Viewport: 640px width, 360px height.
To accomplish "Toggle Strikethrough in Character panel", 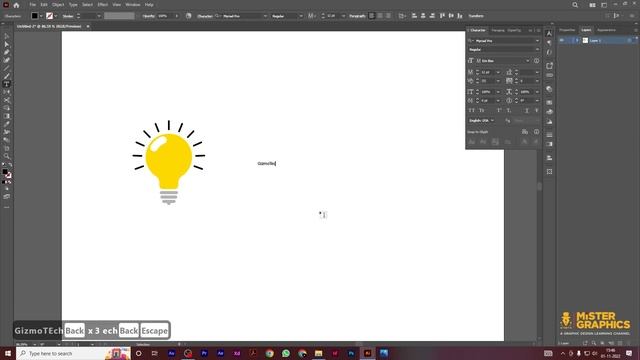I will click(x=536, y=111).
